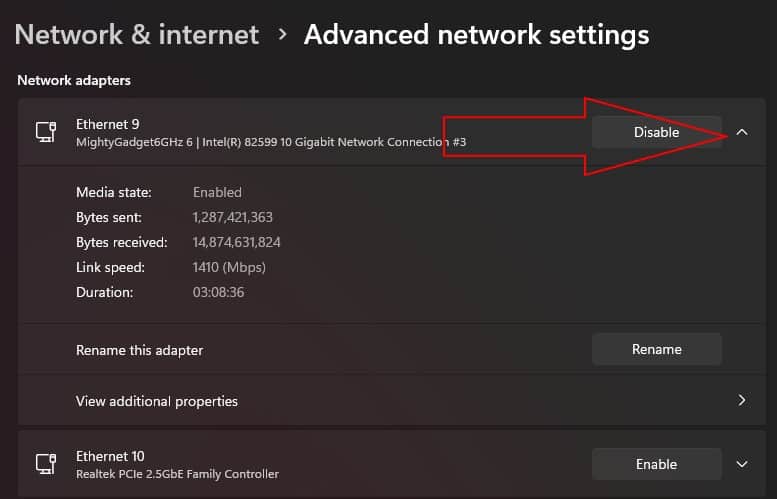Select the Ethernet 10 adapter name

[x=111, y=456]
